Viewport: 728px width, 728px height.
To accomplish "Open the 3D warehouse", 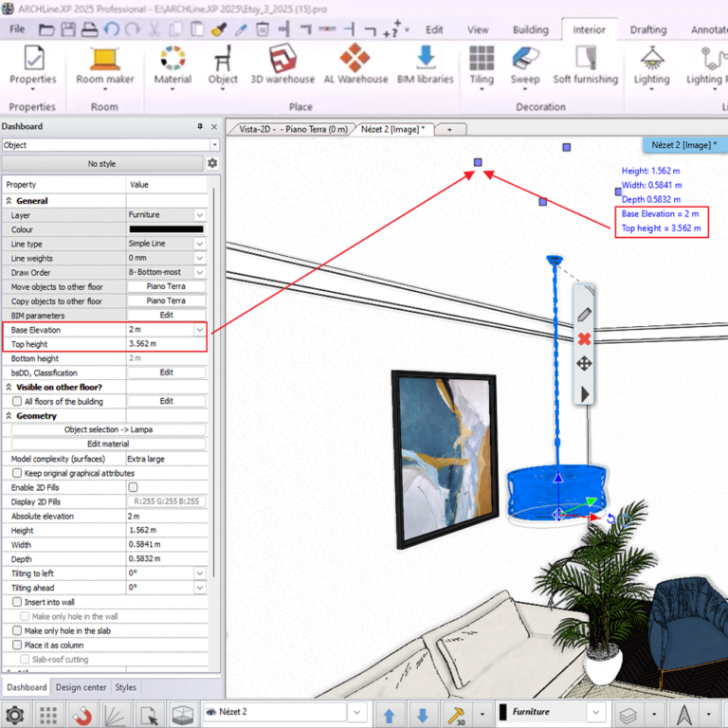I will (282, 65).
